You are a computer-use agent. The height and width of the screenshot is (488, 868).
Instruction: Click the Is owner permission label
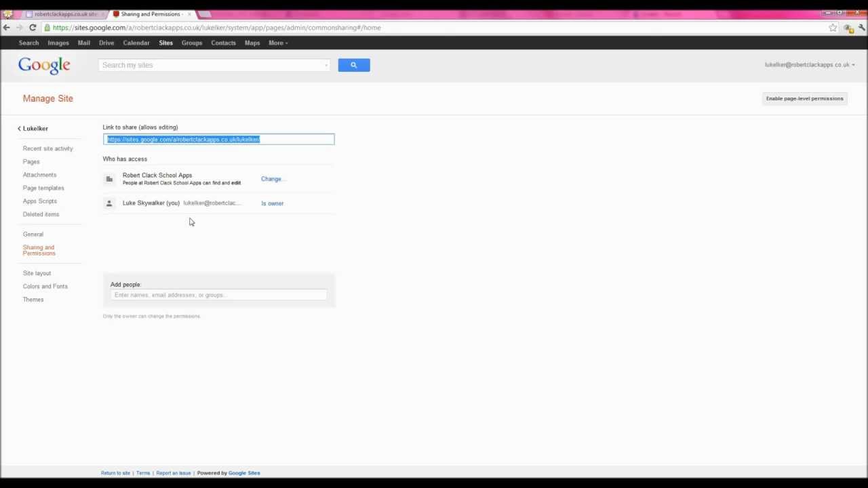click(273, 203)
